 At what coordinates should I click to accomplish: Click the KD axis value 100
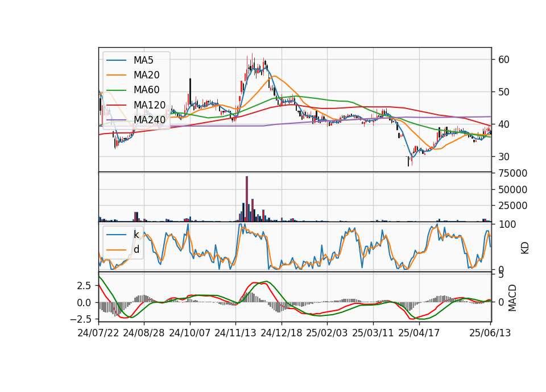point(507,224)
